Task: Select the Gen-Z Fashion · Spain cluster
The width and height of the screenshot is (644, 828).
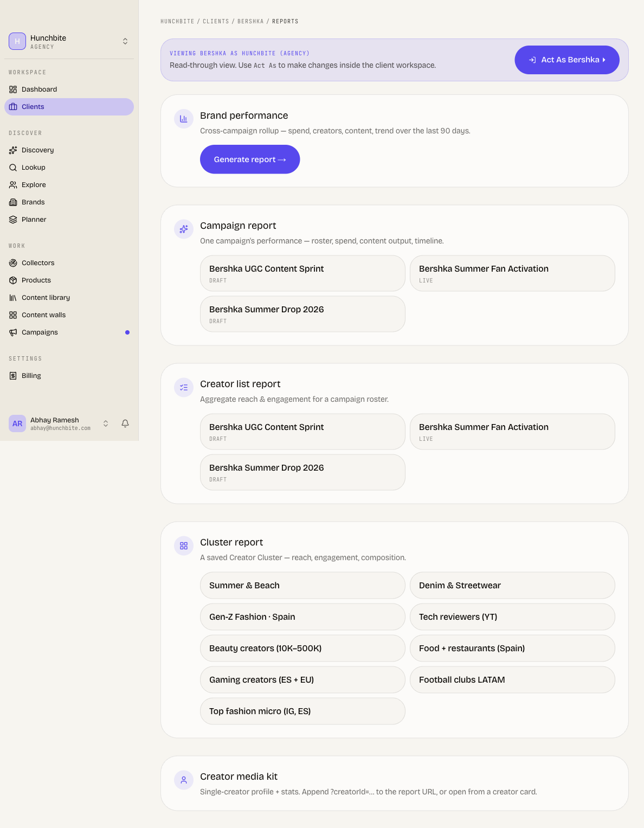Action: (x=302, y=617)
